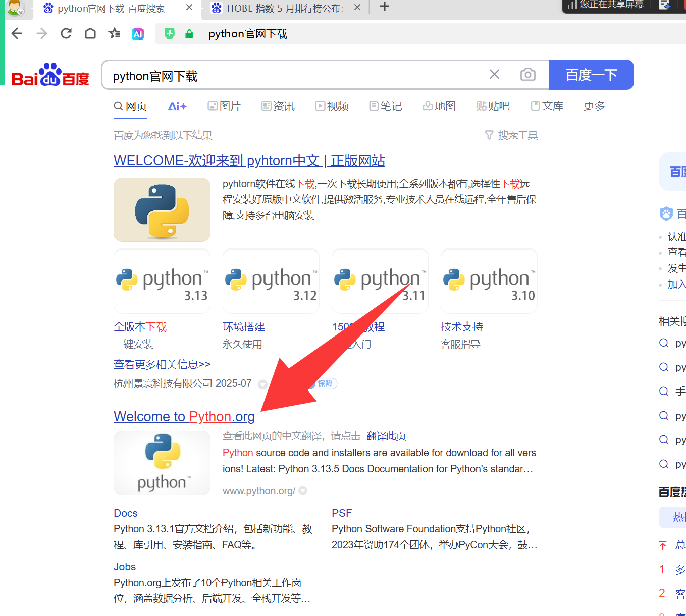Reload the page with the refresh icon

[x=66, y=34]
